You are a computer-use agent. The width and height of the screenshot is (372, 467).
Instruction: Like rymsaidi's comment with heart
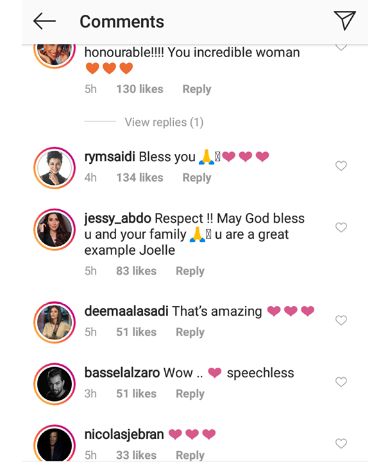click(341, 165)
